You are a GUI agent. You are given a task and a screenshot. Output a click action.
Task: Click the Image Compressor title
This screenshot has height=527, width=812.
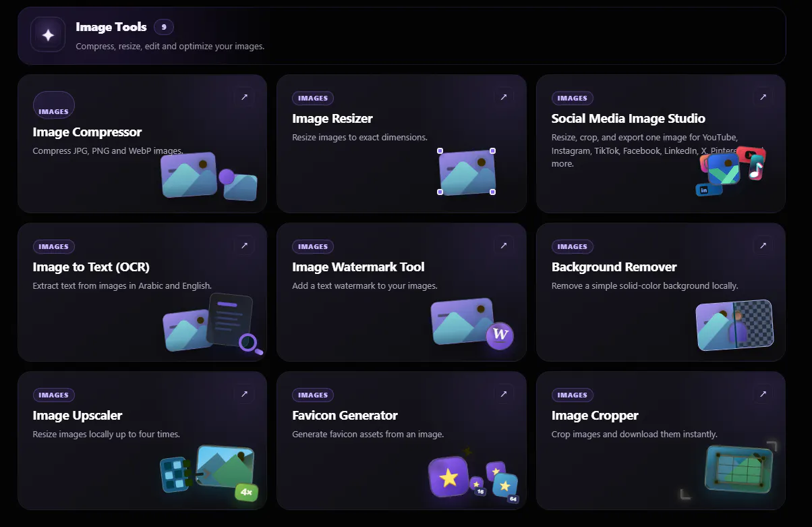pyautogui.click(x=87, y=132)
